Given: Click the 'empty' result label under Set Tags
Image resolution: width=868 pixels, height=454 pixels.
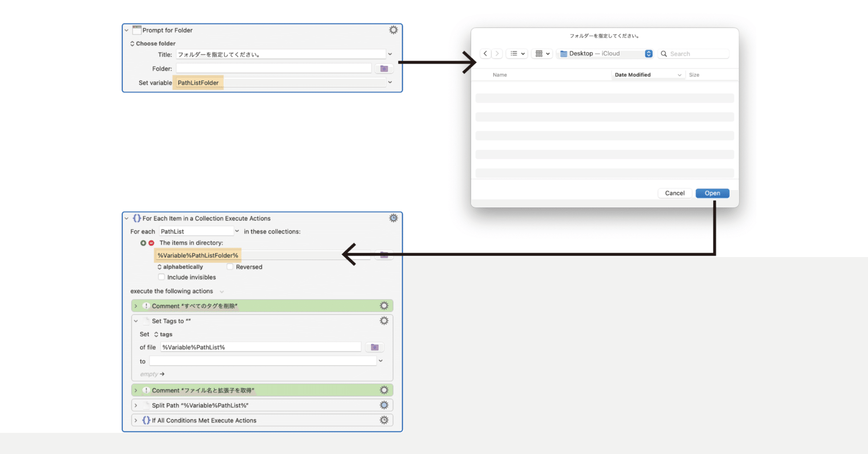Looking at the screenshot, I should pyautogui.click(x=149, y=374).
